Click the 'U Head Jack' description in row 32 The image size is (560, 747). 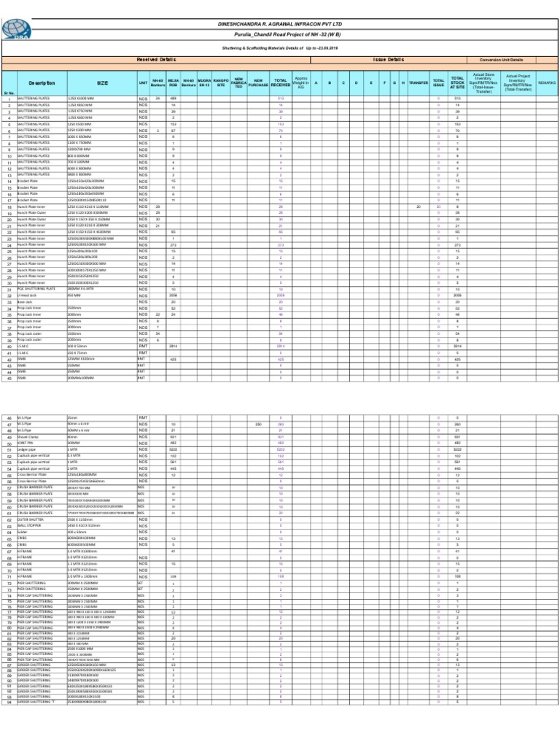pyautogui.click(x=42, y=295)
